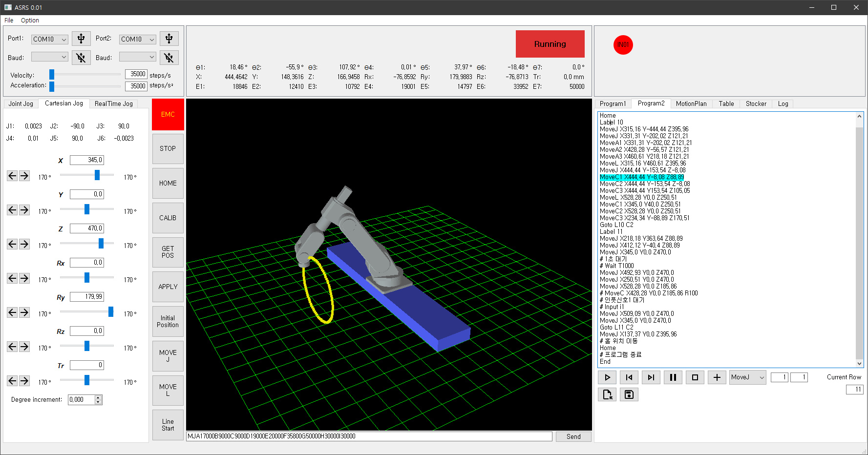
Task: Click the red EMC emergency button
Action: point(168,114)
